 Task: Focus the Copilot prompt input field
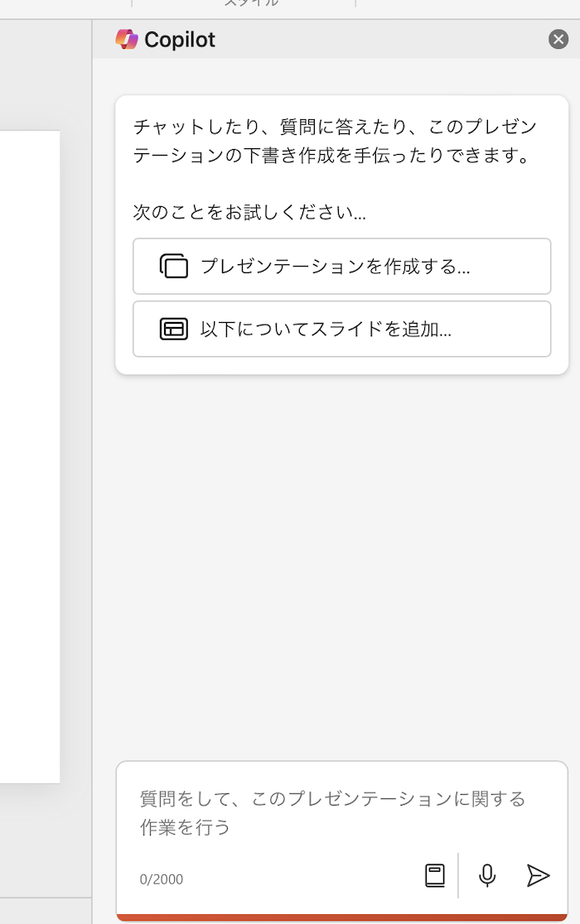pos(331,812)
